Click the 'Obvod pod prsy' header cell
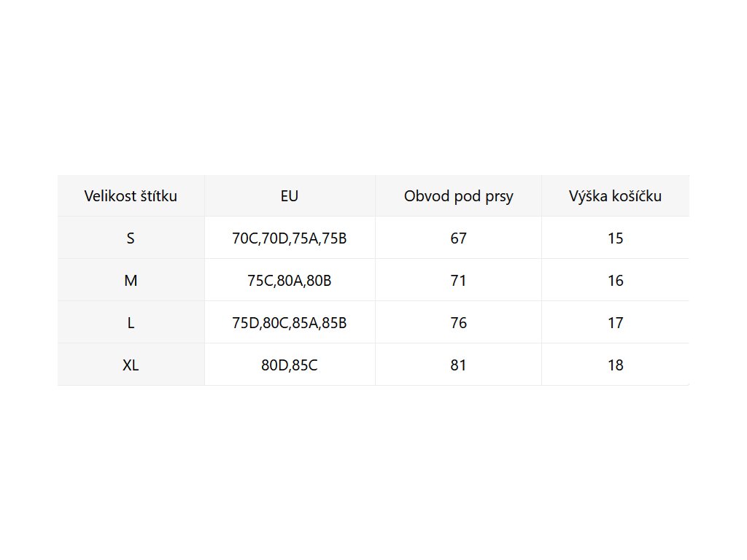The width and height of the screenshot is (747, 560). click(458, 196)
